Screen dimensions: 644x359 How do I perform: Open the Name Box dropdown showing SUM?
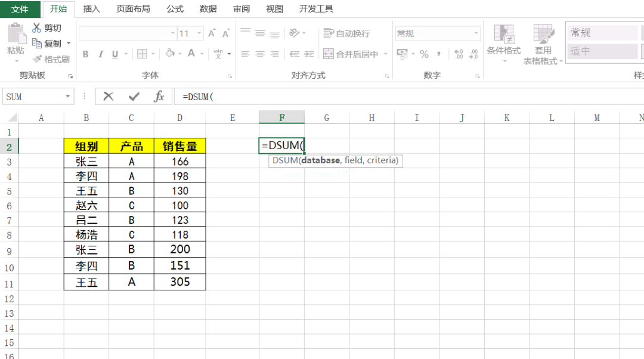pyautogui.click(x=68, y=97)
